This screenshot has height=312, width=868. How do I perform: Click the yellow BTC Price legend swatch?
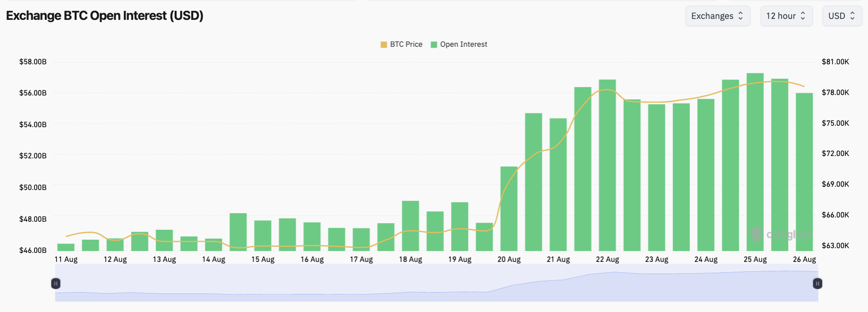pos(384,44)
